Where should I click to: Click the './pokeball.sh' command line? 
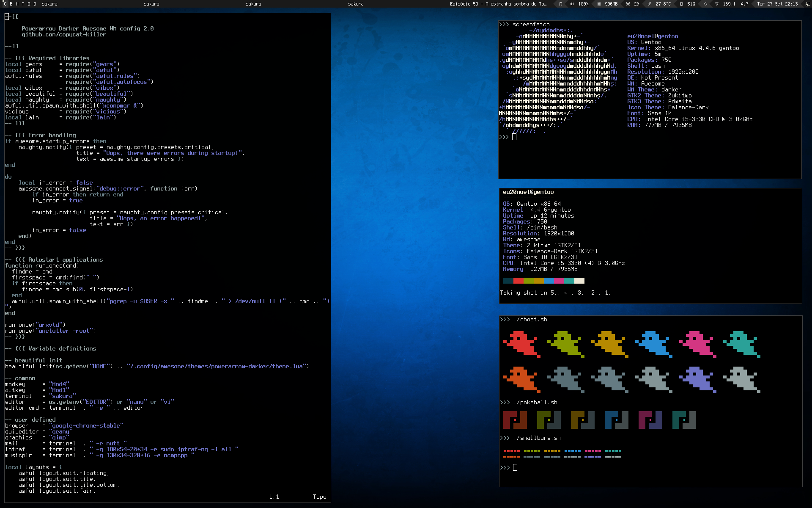point(535,403)
